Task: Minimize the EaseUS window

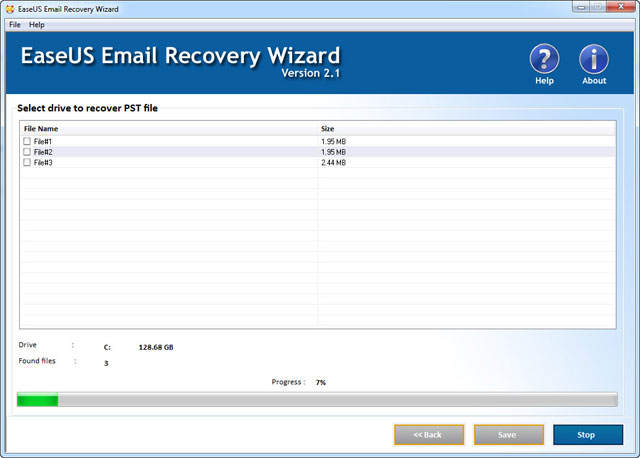Action: pyautogui.click(x=581, y=7)
